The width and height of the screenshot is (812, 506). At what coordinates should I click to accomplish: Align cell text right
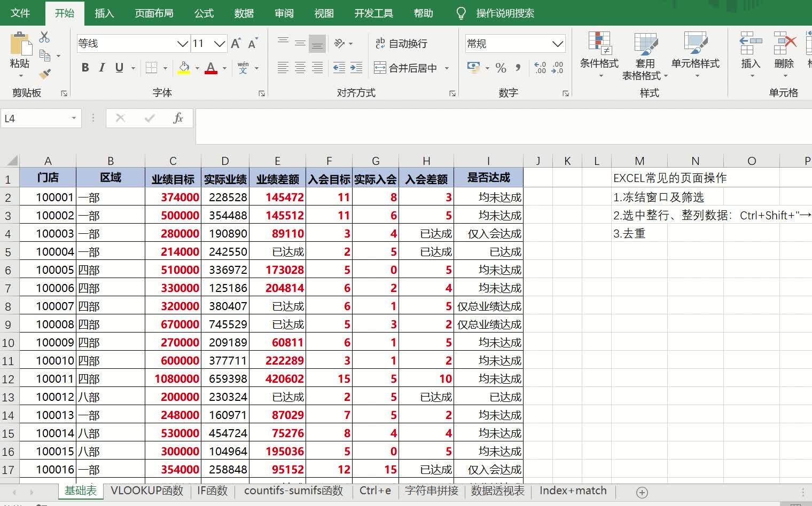pyautogui.click(x=317, y=68)
